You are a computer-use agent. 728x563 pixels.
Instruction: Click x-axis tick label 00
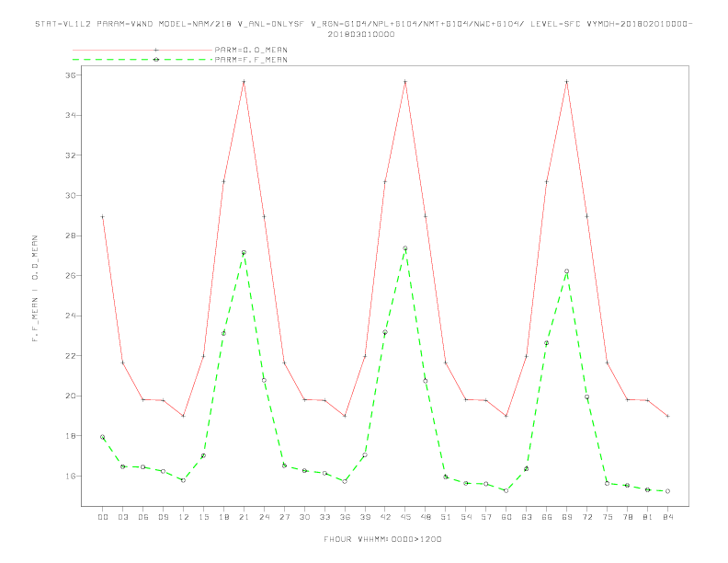[x=103, y=517]
